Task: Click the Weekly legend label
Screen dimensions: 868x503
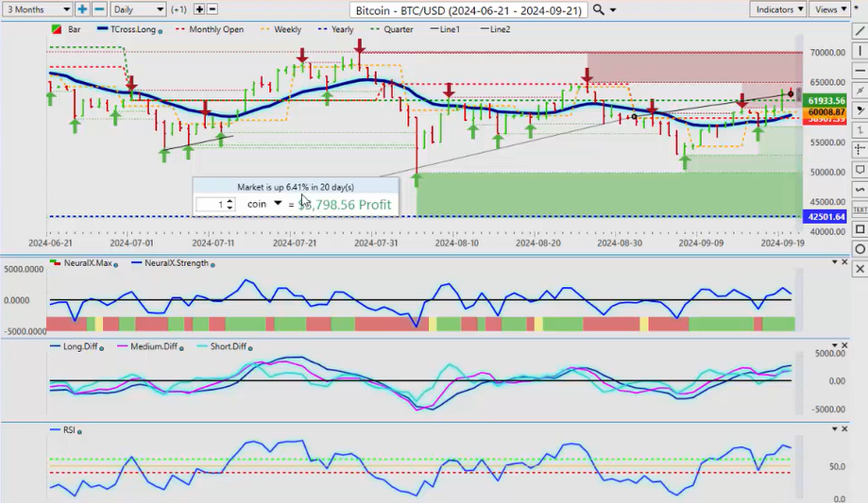Action: (x=287, y=29)
